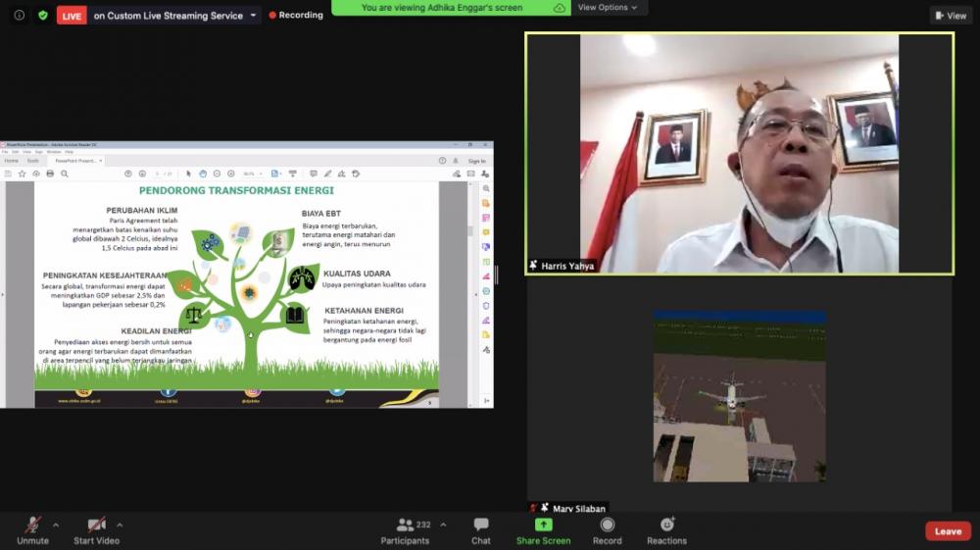The height and width of the screenshot is (550, 980).
Task: Expand participants arrow next to count
Action: (x=443, y=525)
